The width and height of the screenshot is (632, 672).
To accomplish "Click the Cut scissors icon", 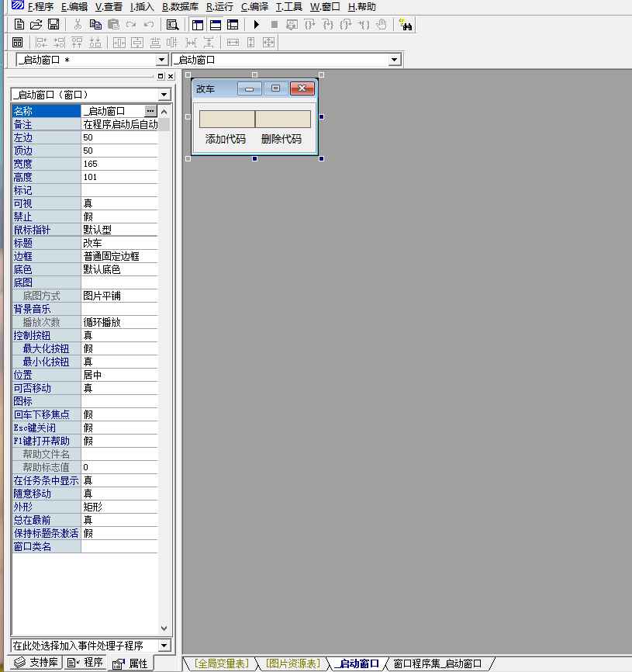I will (x=78, y=24).
